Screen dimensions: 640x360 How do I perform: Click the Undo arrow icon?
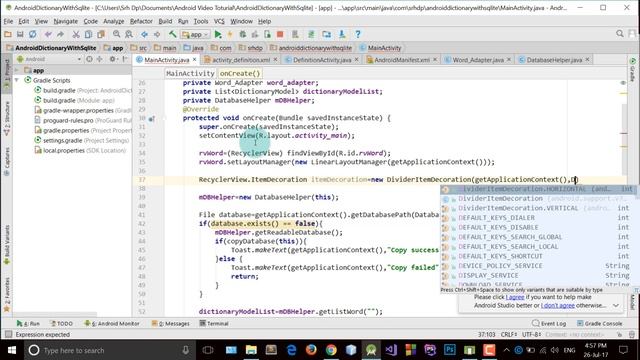pos(48,34)
